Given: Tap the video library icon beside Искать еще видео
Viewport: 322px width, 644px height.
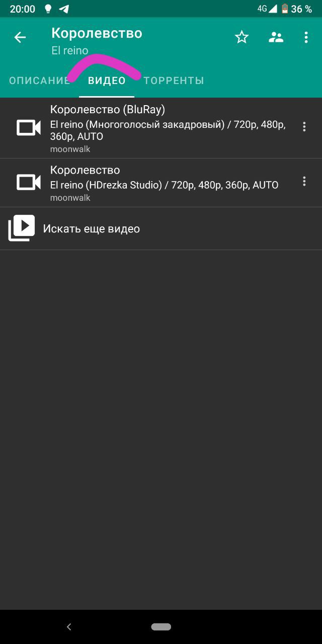Looking at the screenshot, I should (22, 228).
